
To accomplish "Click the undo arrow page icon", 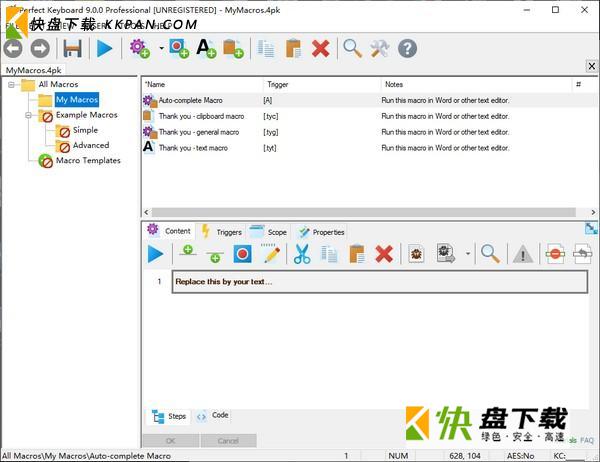I will tap(582, 254).
